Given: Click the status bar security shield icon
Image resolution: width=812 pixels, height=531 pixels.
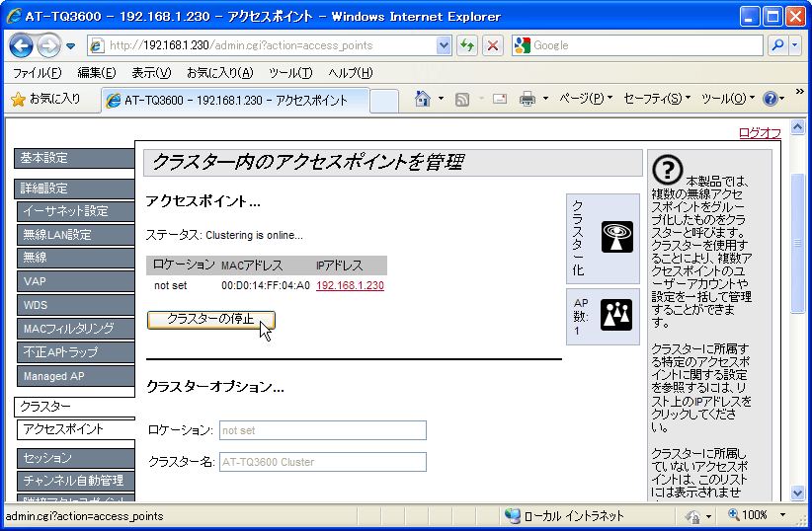Looking at the screenshot, I should pyautogui.click(x=692, y=516).
